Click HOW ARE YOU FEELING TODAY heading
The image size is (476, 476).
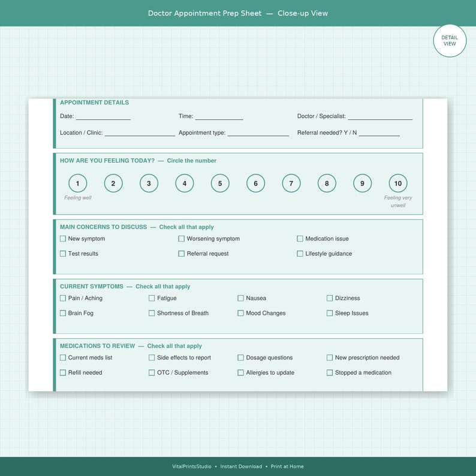tap(107, 161)
